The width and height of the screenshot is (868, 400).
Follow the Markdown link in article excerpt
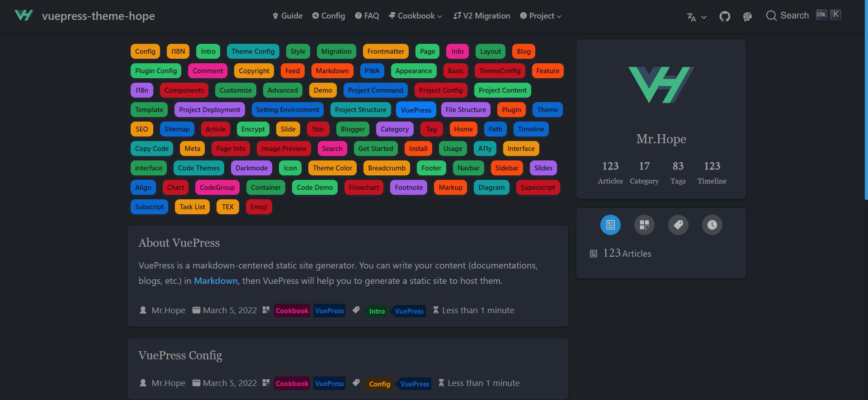tap(216, 281)
